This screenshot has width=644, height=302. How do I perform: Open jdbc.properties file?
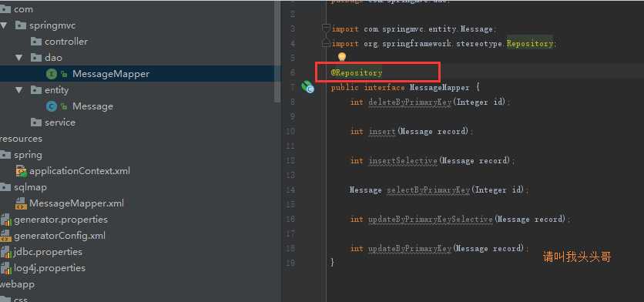pyautogui.click(x=48, y=252)
